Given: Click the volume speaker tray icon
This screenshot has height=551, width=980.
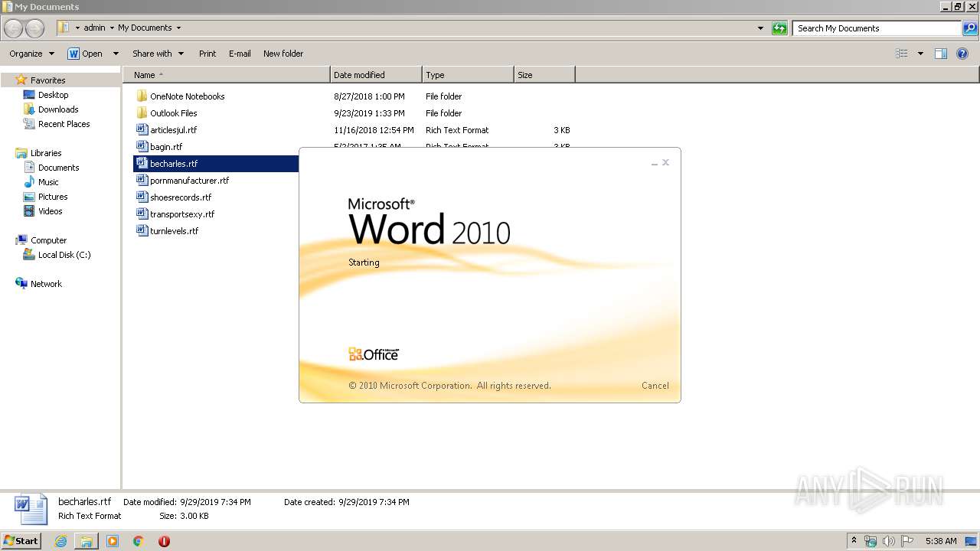Looking at the screenshot, I should tap(889, 541).
